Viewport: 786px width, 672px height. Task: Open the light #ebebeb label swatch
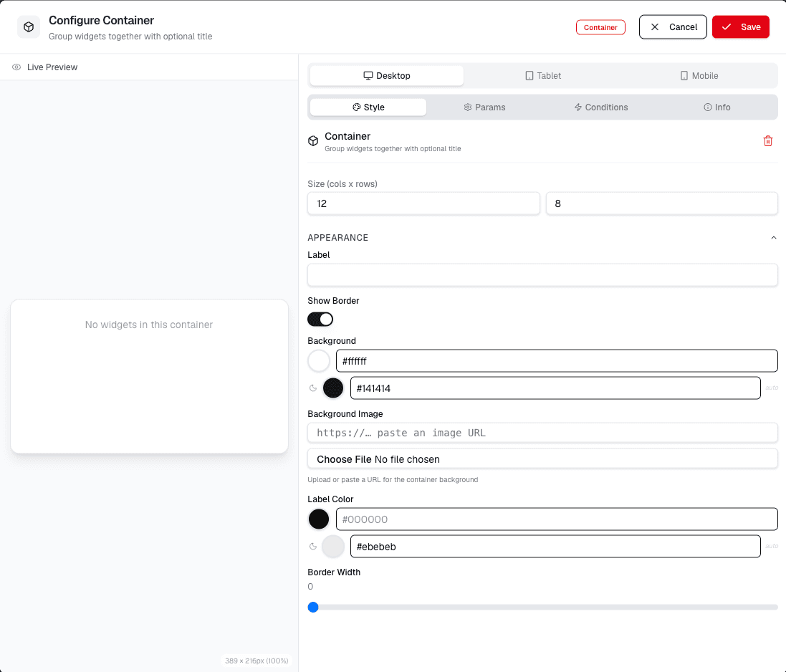click(x=333, y=546)
